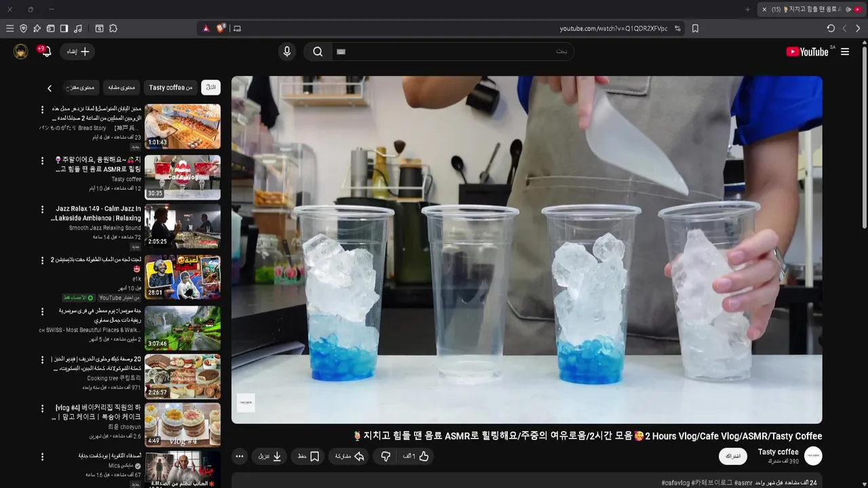Click the youtube.com address bar URL
868x488 pixels.
pos(613,28)
